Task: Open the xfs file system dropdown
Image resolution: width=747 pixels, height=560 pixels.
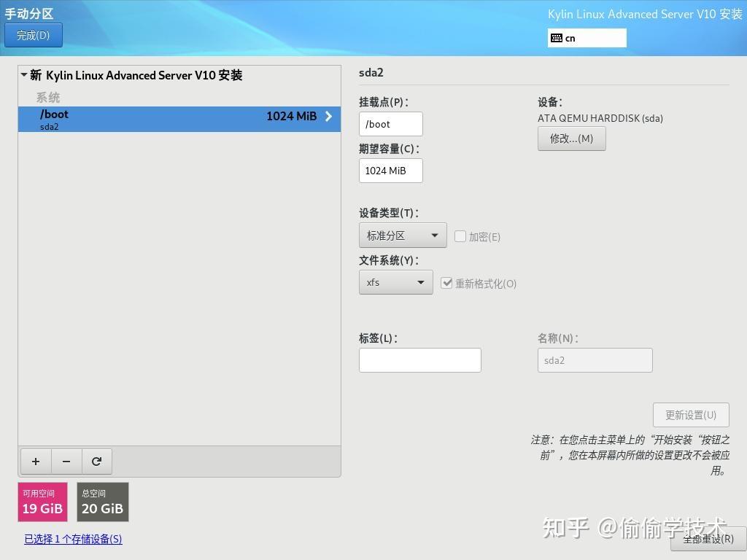Action: (x=395, y=282)
